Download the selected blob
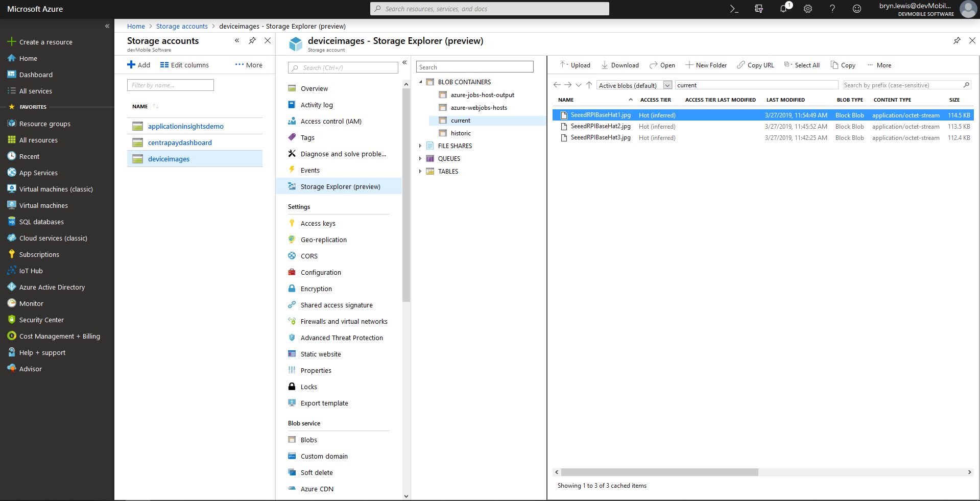 tap(620, 65)
